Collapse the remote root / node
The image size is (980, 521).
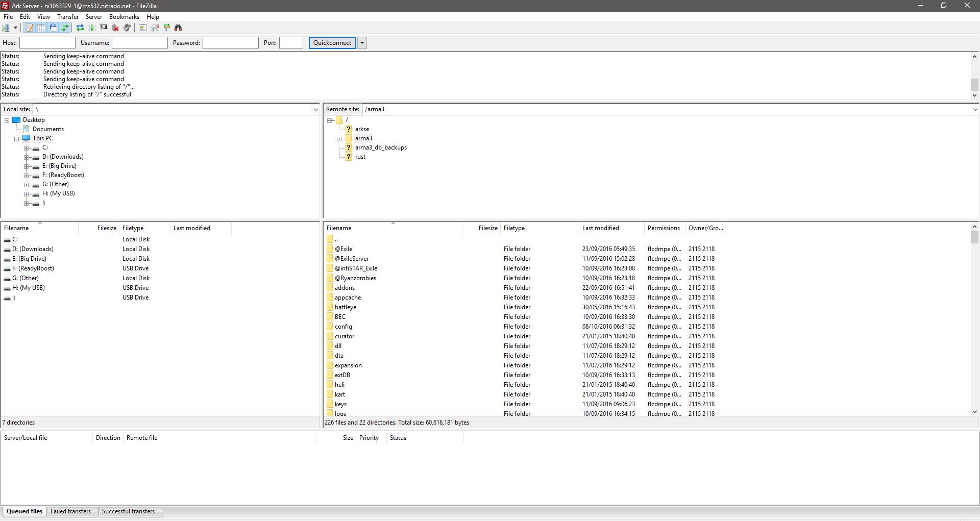point(330,120)
